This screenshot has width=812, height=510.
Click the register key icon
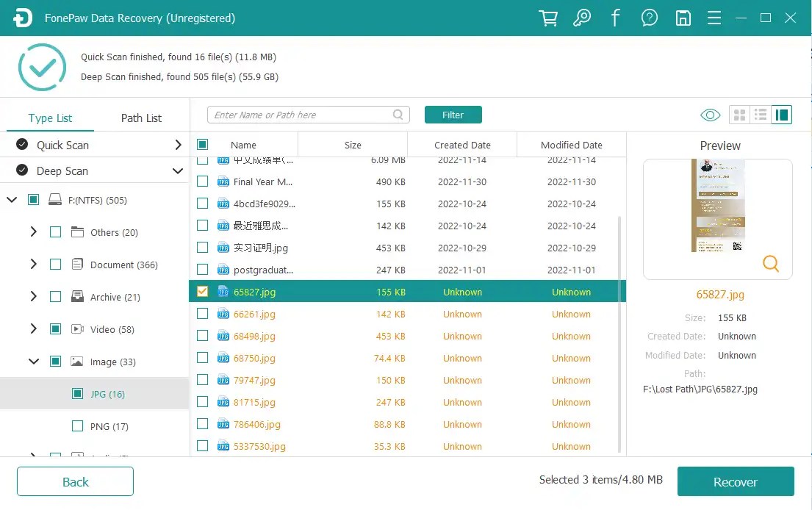[x=581, y=18]
